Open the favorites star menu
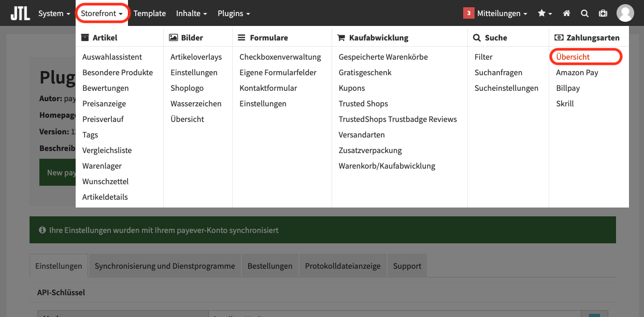Screen dimensions: 644x317 click(x=545, y=13)
